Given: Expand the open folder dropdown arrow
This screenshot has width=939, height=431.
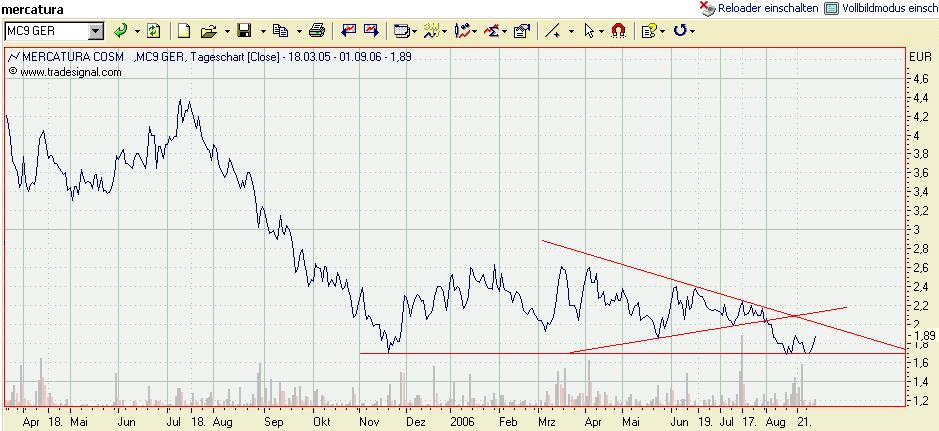Looking at the screenshot, I should pos(227,31).
